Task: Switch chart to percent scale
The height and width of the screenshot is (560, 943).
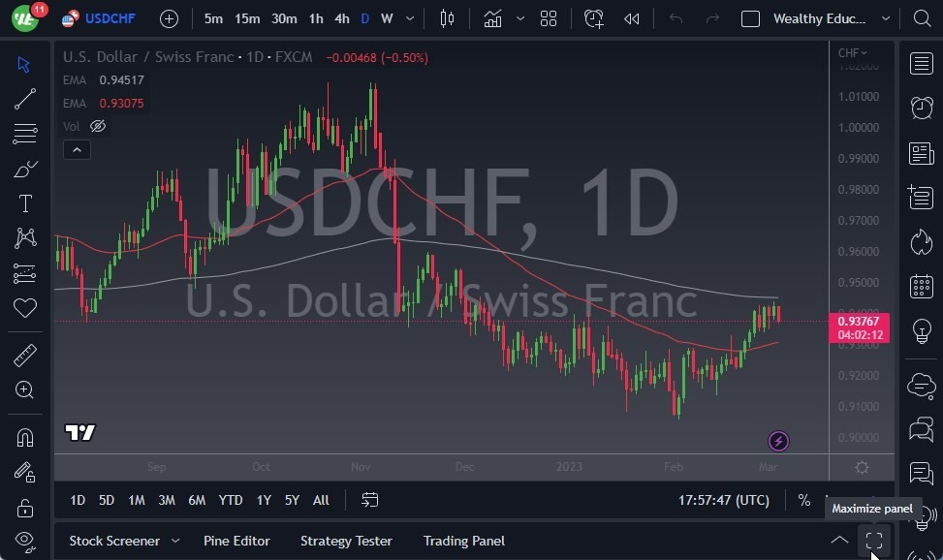Action: pos(803,500)
